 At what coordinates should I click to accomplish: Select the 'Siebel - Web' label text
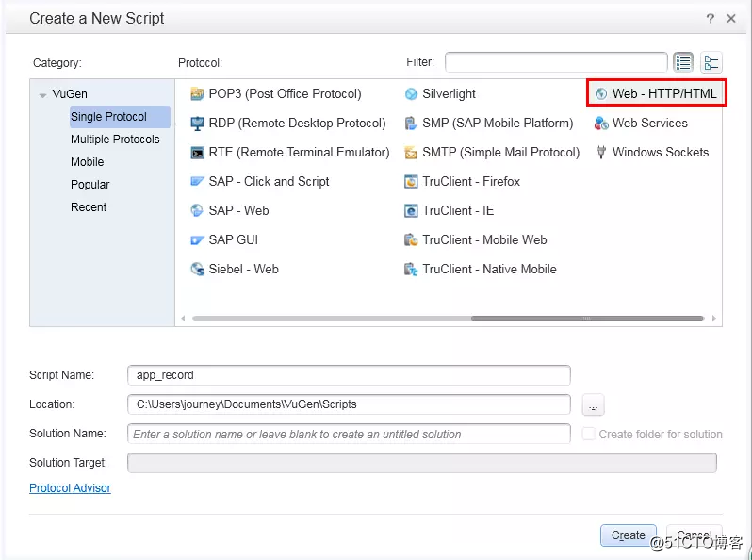(x=244, y=269)
